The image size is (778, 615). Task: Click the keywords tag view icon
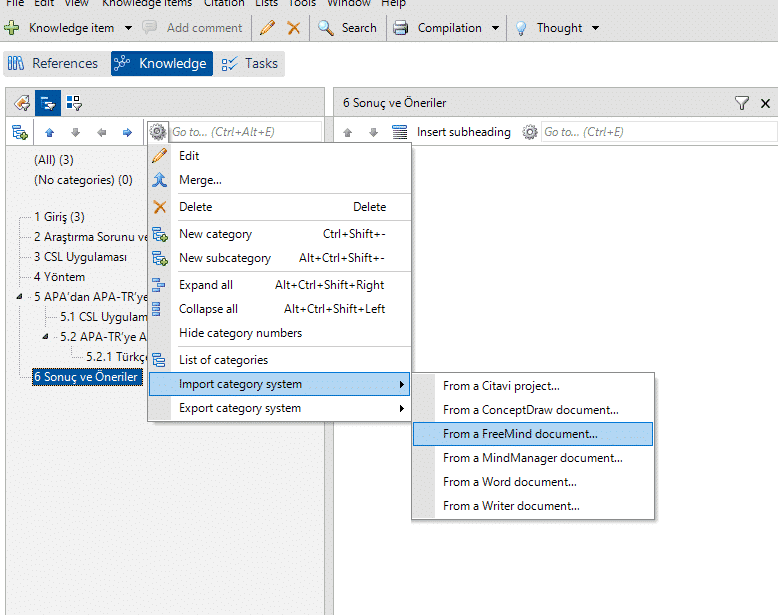coord(22,103)
